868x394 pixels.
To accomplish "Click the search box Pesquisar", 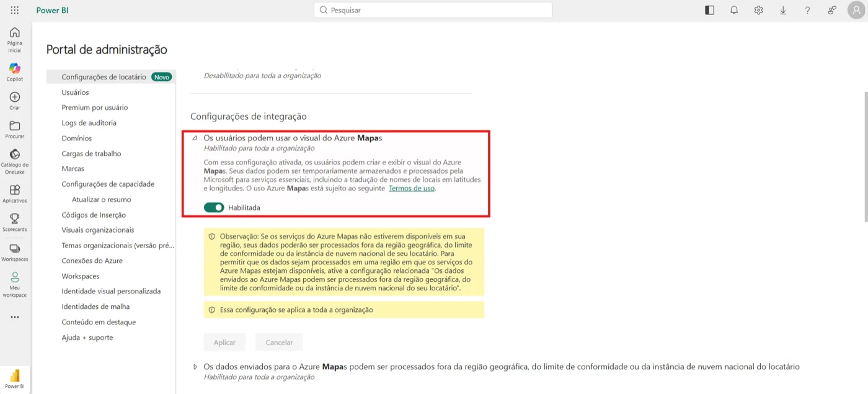I will pyautogui.click(x=433, y=10).
